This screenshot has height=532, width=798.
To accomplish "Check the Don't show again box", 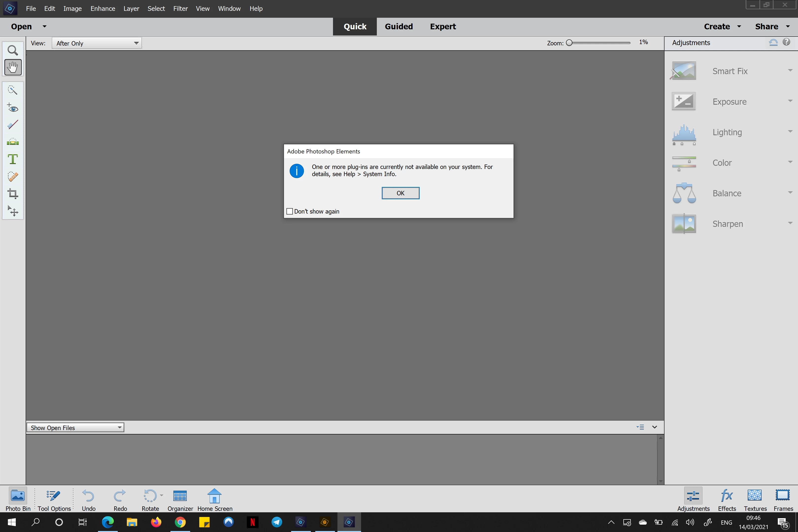I will [290, 211].
